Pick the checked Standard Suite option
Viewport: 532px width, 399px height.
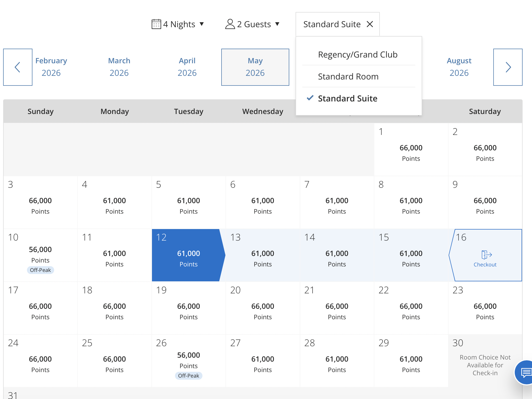(x=348, y=99)
